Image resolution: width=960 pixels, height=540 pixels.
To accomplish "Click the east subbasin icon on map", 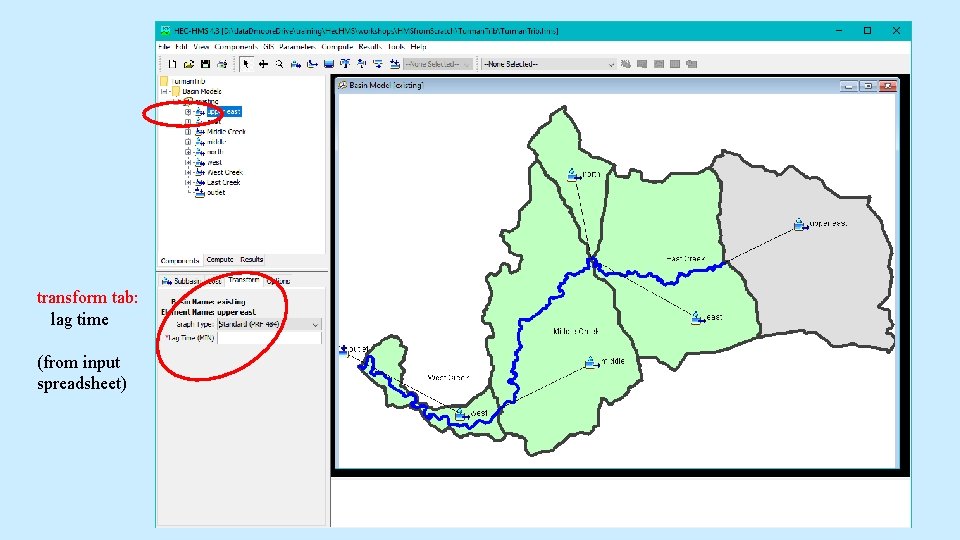I will pos(697,317).
